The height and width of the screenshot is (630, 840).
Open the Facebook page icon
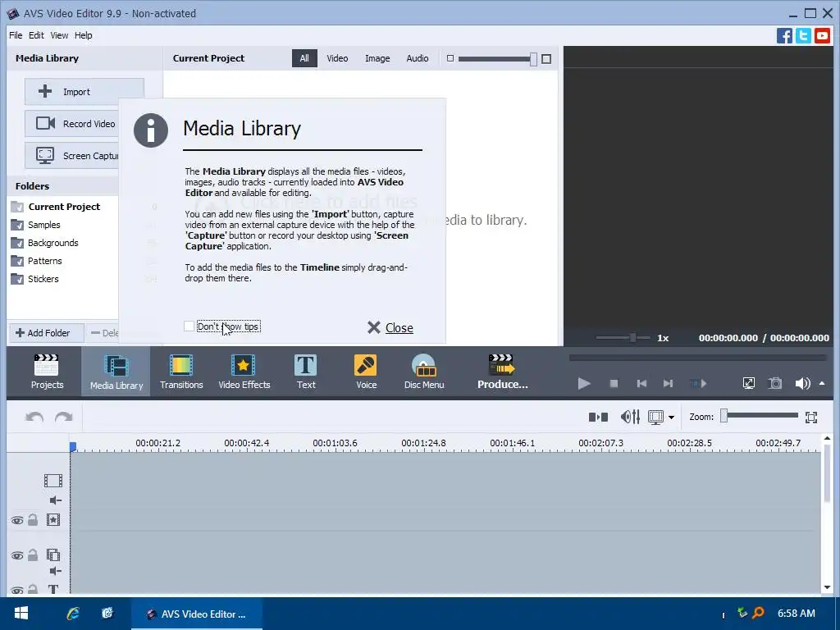[784, 36]
